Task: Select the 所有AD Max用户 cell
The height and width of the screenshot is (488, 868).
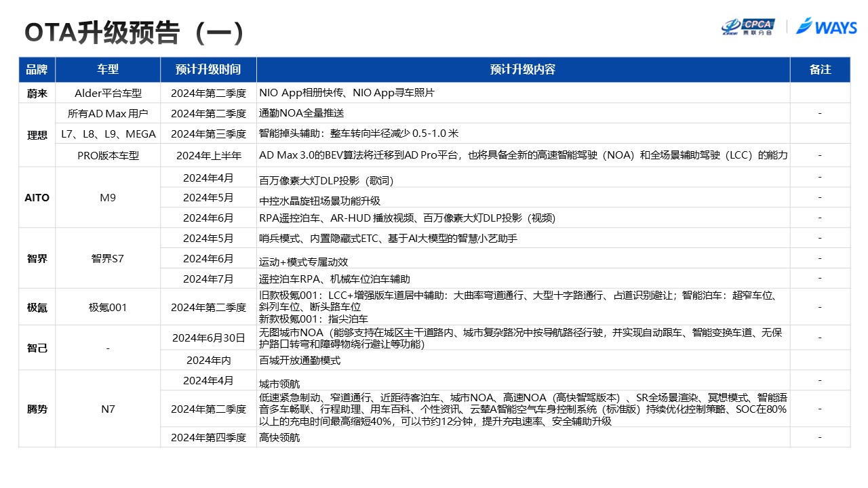Action: 108,113
